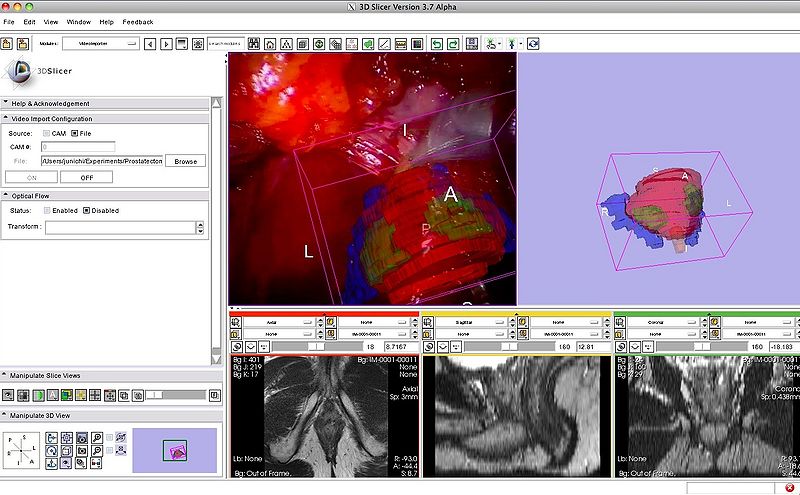
Task: Open the Window menu
Action: (79, 22)
